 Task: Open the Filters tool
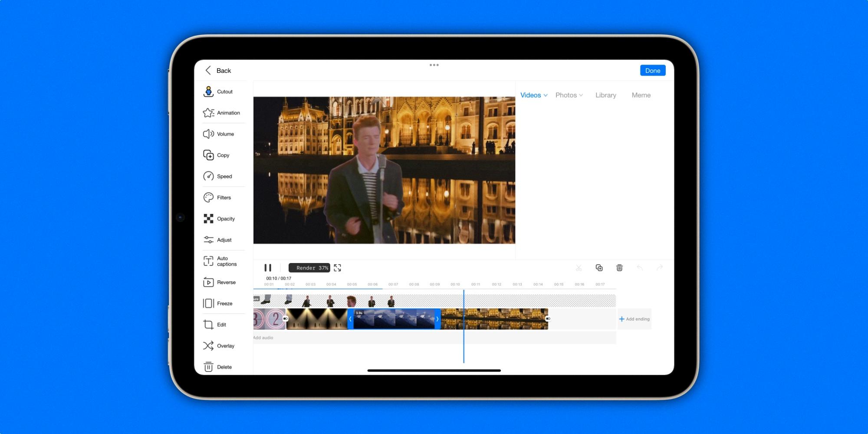click(217, 197)
